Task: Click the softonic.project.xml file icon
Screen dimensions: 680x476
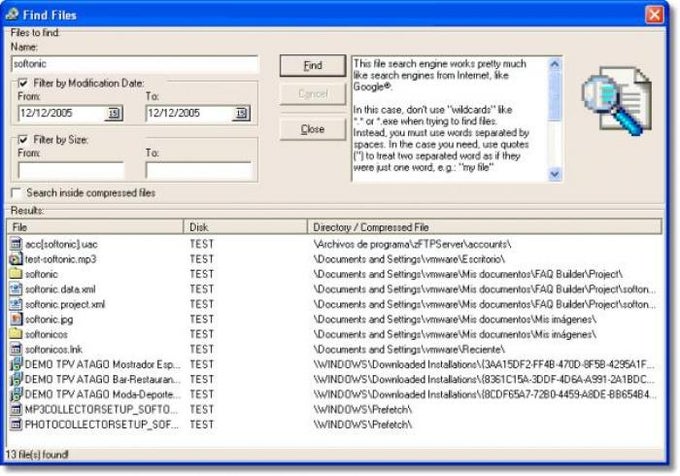Action: coord(16,304)
